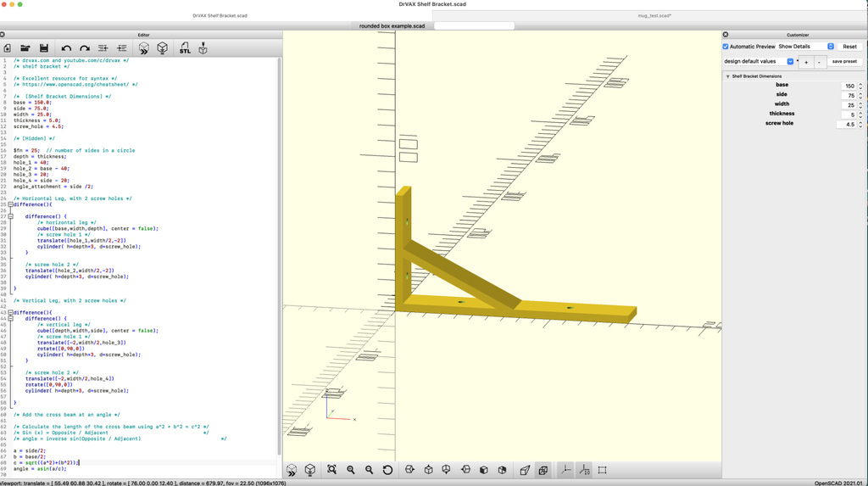
Task: Switch to the mug_text.scad tab
Action: pos(654,15)
